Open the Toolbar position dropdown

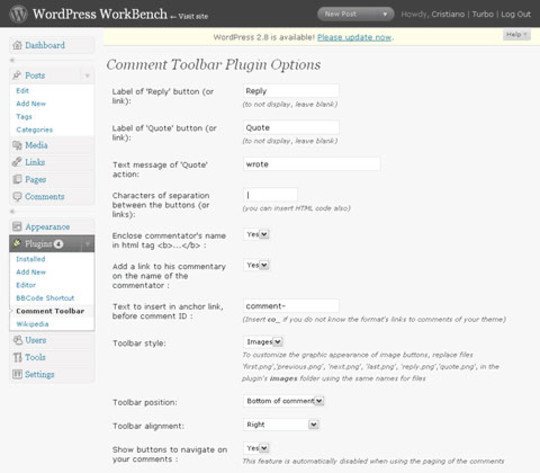pyautogui.click(x=284, y=401)
